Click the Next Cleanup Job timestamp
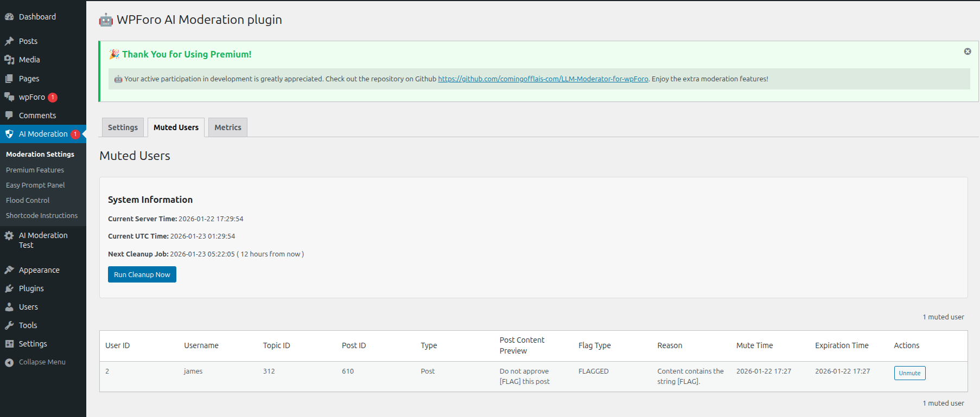 point(202,254)
